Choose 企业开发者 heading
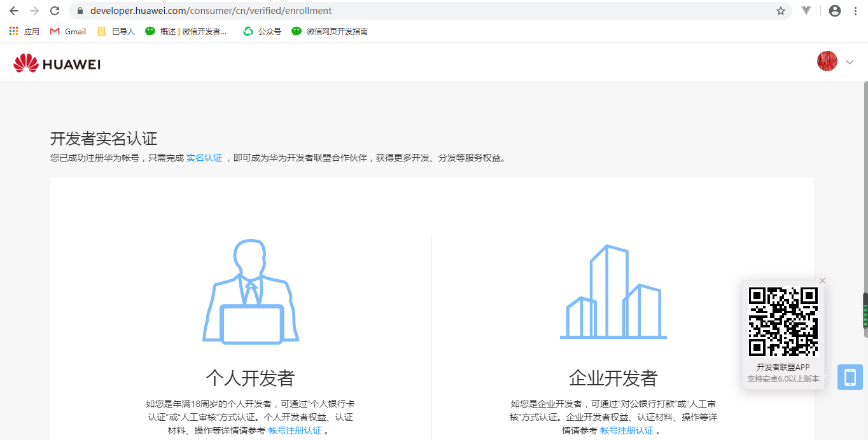 pyautogui.click(x=613, y=378)
